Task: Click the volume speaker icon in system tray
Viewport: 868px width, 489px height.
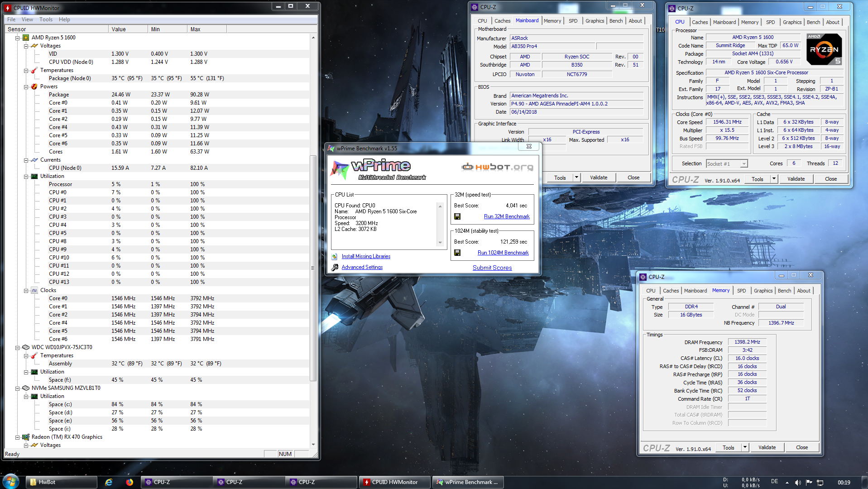Action: (798, 483)
